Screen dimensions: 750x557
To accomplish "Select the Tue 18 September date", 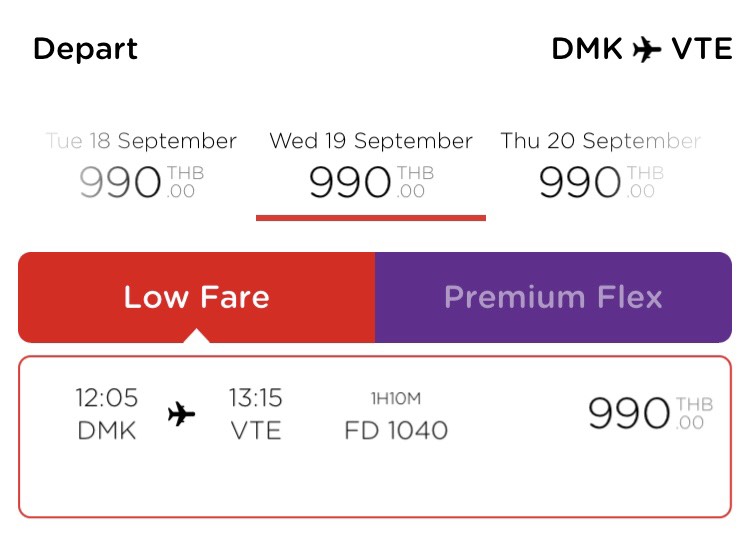I will pyautogui.click(x=141, y=141).
